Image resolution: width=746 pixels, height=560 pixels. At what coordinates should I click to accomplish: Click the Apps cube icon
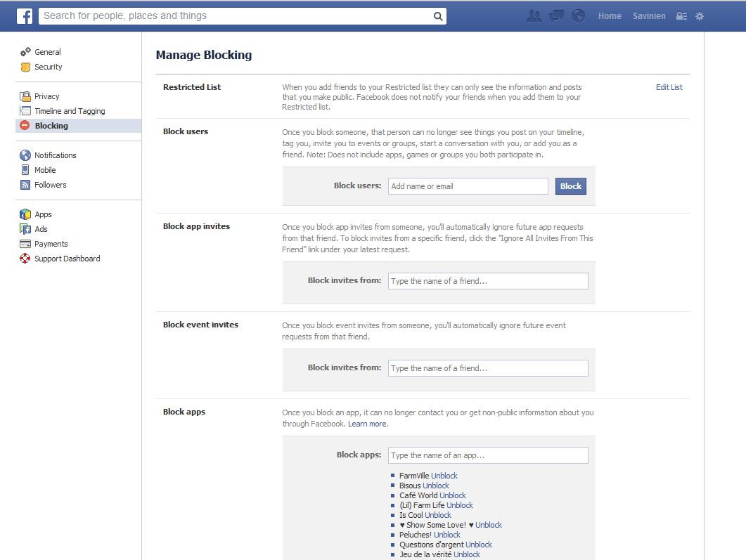(25, 214)
